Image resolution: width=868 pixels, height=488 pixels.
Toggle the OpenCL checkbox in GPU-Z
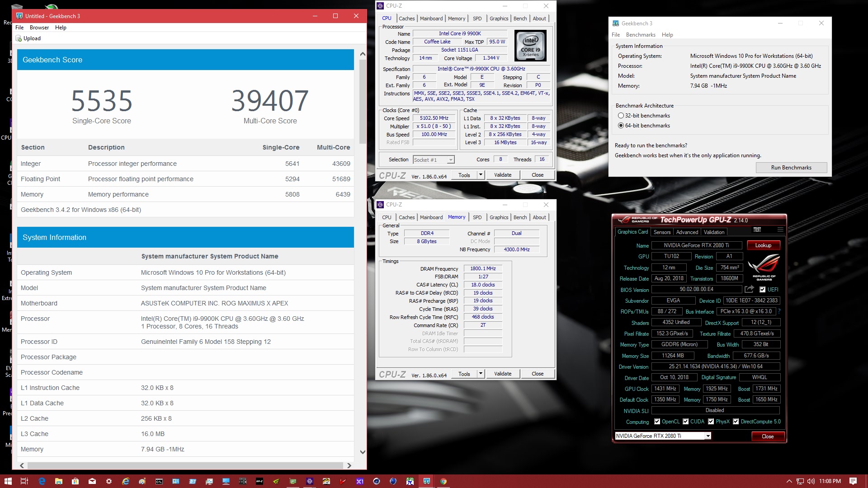[657, 422]
